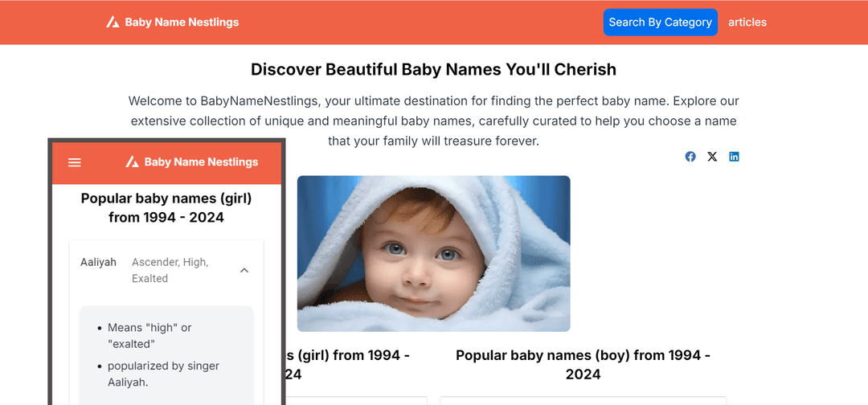Click the top header logo icon

tap(113, 22)
